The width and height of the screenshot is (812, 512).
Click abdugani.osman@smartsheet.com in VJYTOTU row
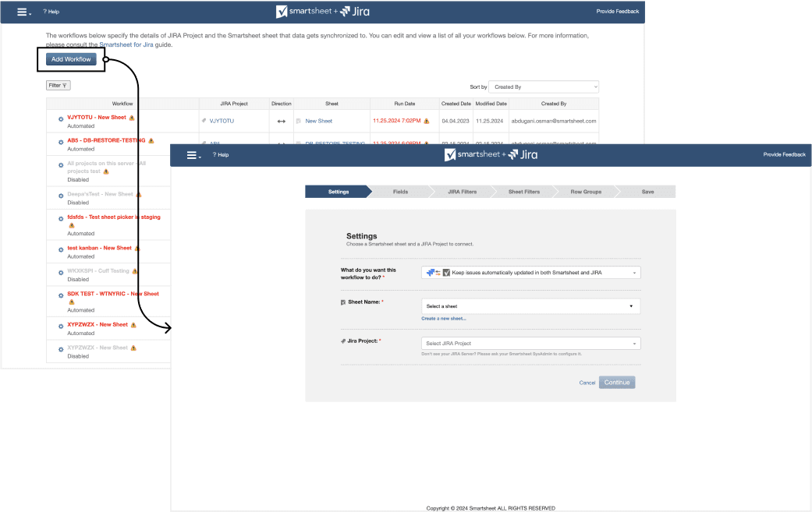coord(554,121)
